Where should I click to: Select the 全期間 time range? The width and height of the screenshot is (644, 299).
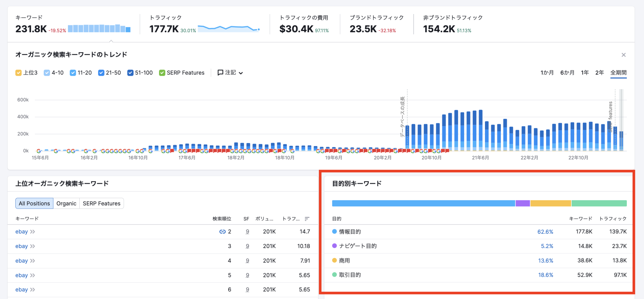coord(618,73)
